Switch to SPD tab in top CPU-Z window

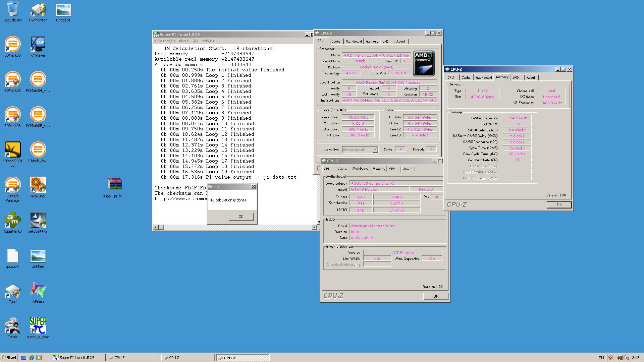[385, 41]
